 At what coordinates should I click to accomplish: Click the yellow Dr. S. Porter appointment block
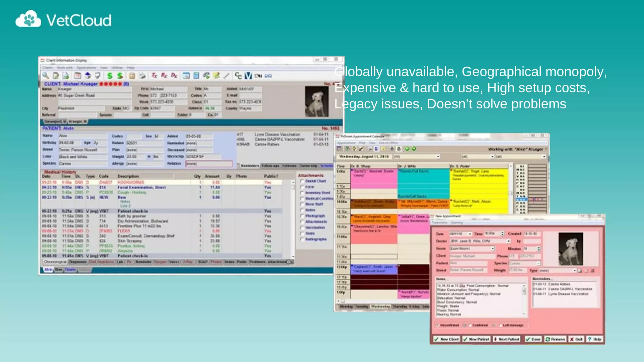[479, 182]
